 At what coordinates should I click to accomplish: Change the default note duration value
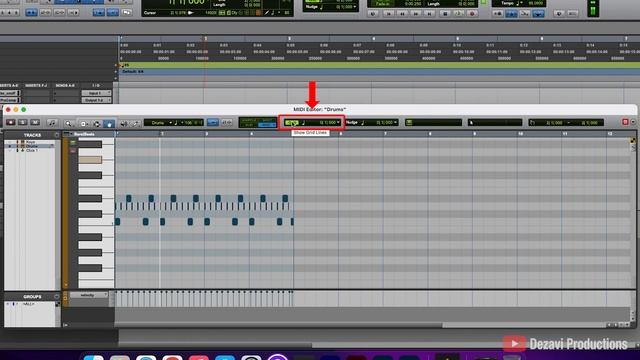(x=178, y=122)
